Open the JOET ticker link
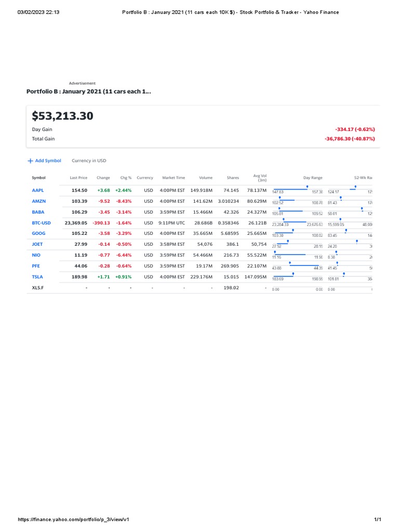 [37, 244]
